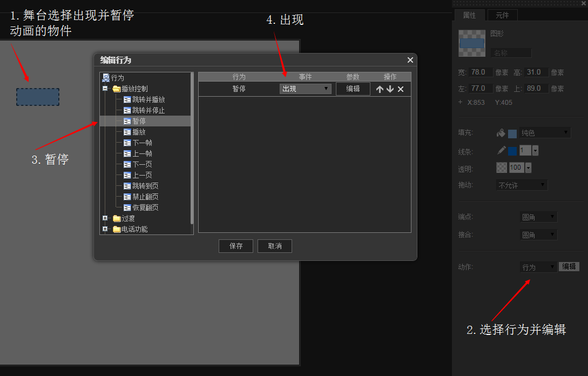Click the 取消 button
Screen dimensions: 588x376
click(x=274, y=246)
